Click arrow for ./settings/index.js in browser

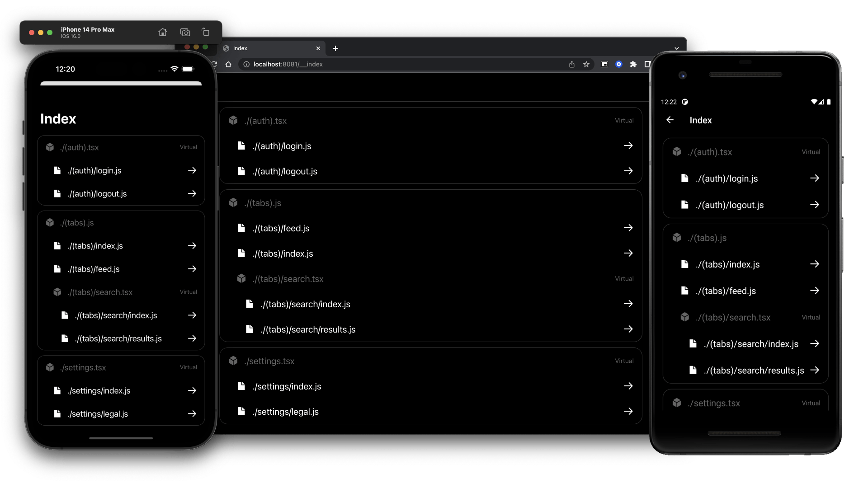tap(628, 386)
